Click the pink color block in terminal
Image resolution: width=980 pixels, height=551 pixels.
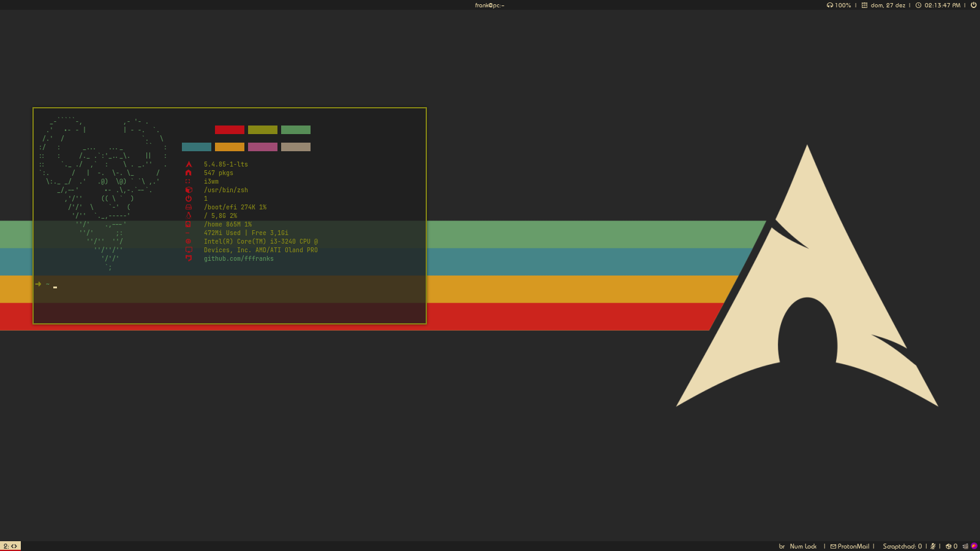263,147
